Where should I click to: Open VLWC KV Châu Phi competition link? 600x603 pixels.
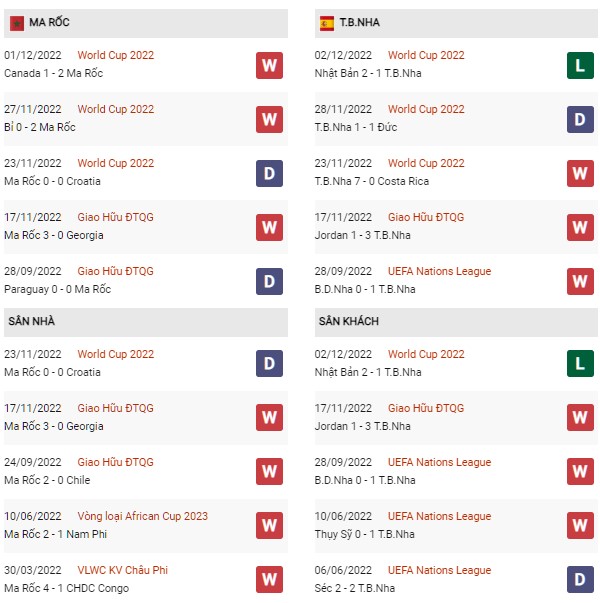(x=122, y=570)
